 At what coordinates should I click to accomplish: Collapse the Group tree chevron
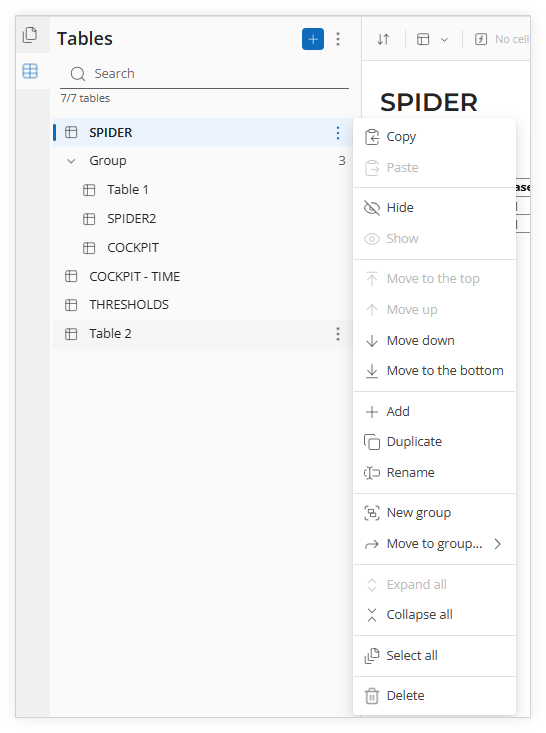point(72,161)
